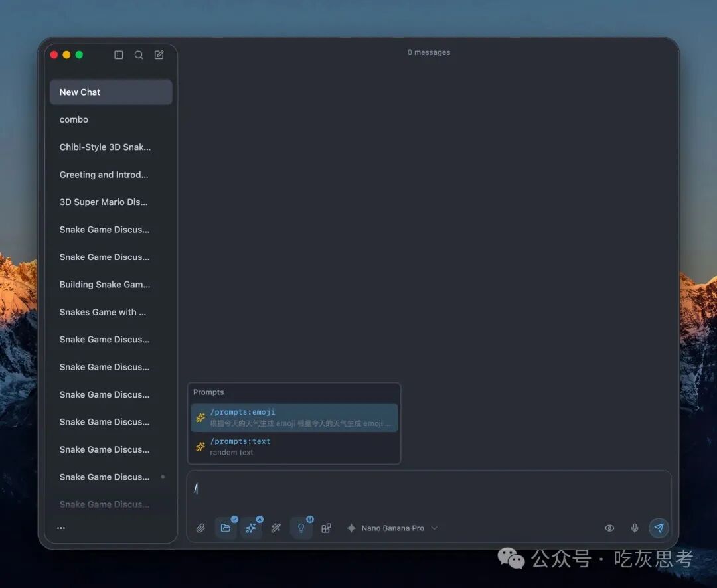The width and height of the screenshot is (717, 588).
Task: Select the /prompts:emoji prompt
Action: coord(294,417)
